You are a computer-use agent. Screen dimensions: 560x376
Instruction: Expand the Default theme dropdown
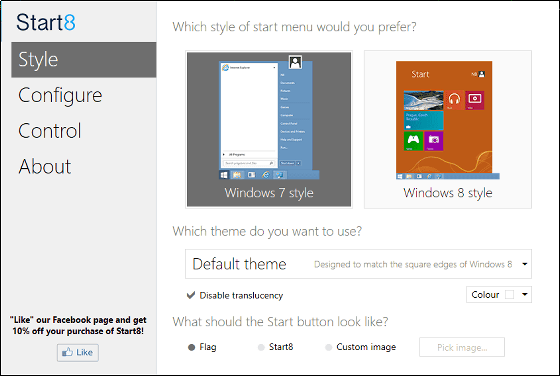(358, 264)
